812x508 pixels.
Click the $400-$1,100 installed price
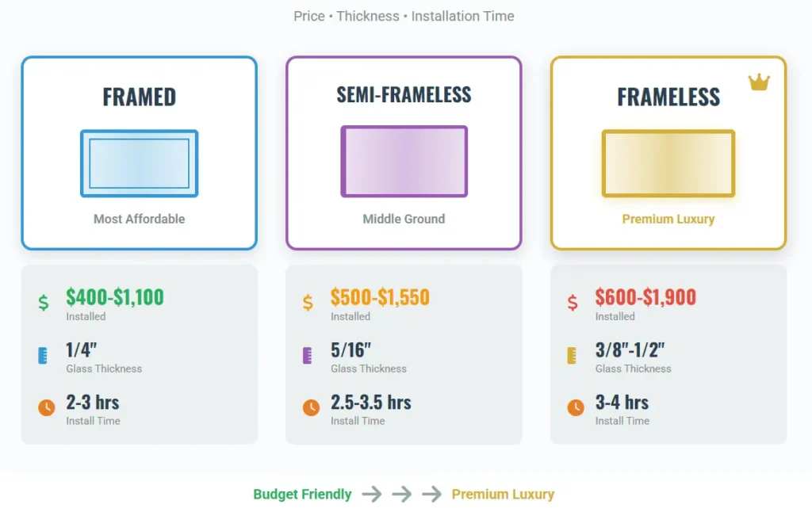tap(115, 297)
